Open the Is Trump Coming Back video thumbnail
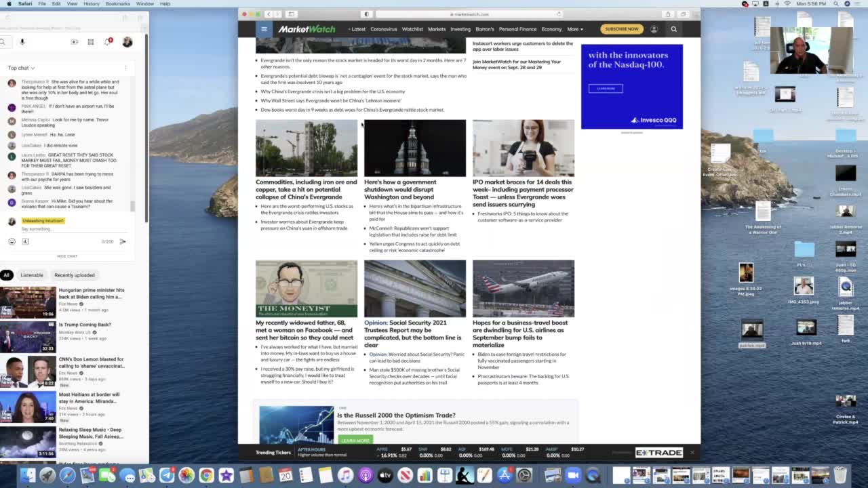Viewport: 868px width, 488px height. pos(28,337)
